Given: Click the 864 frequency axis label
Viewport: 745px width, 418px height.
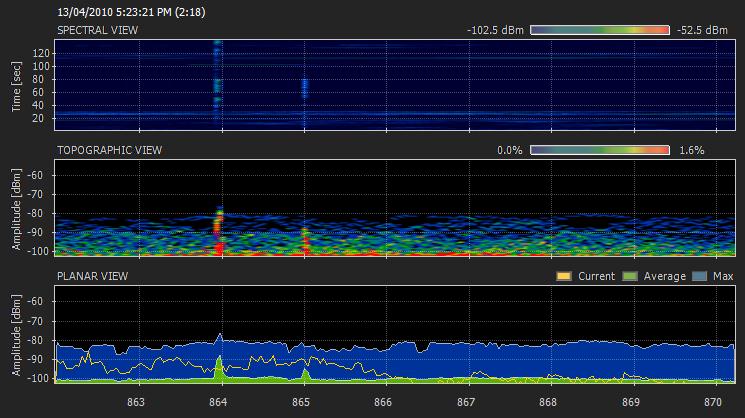Looking at the screenshot, I should tap(218, 402).
